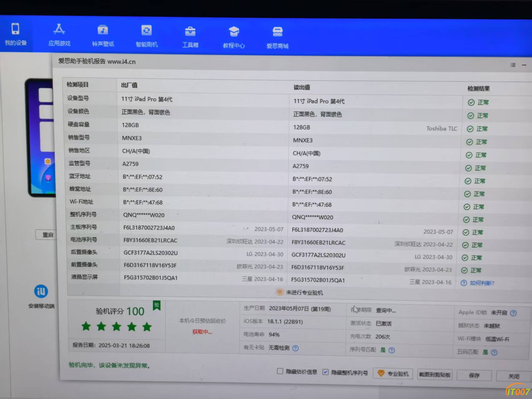This screenshot has height=399, width=532.
Task: Minimize the 验机报告 window
Action: [x=524, y=65]
